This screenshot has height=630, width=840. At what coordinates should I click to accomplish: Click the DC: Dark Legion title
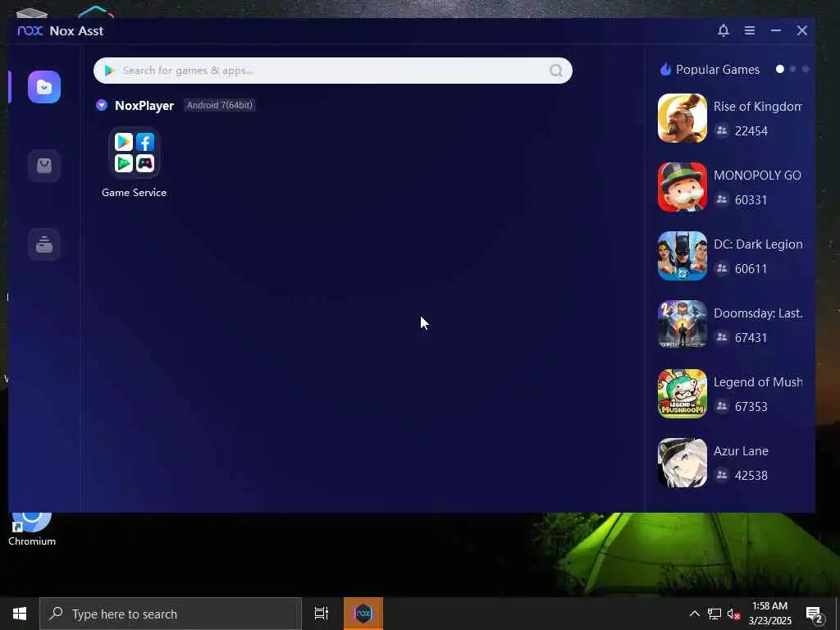pos(758,244)
